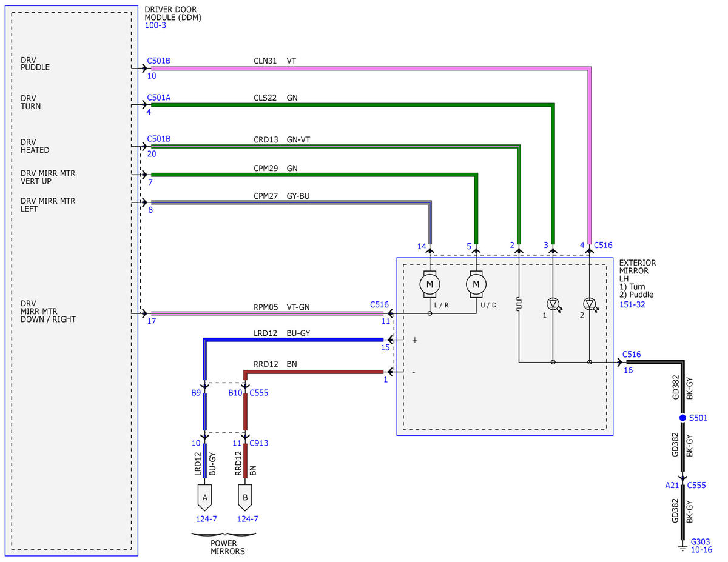Viewport: 728px width, 562px height.
Task: Open the C501B connector label on the CRD13 wire
Action: 159,139
